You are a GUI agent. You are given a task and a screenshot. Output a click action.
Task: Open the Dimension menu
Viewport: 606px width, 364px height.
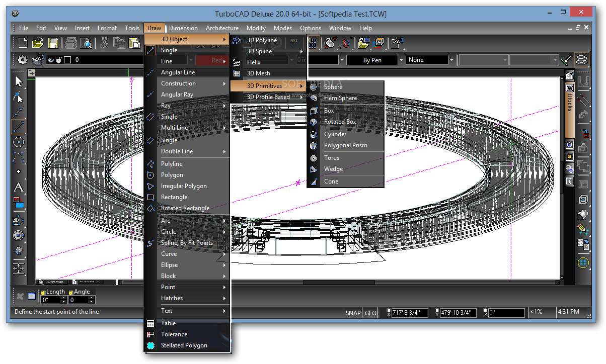183,28
